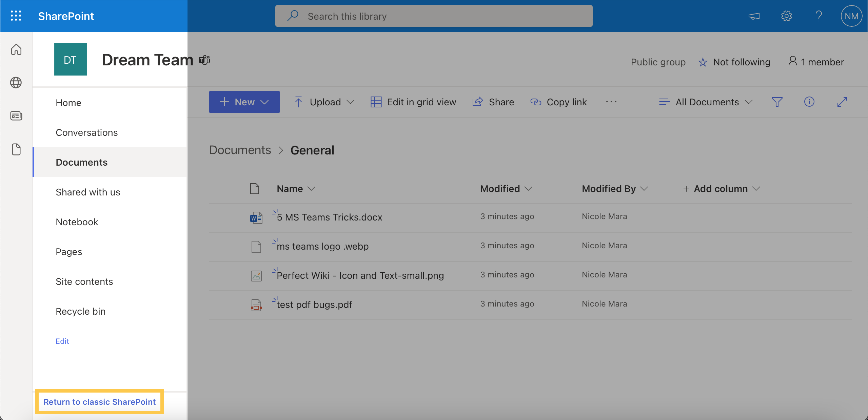Open the filter pane
The height and width of the screenshot is (420, 868).
(777, 102)
